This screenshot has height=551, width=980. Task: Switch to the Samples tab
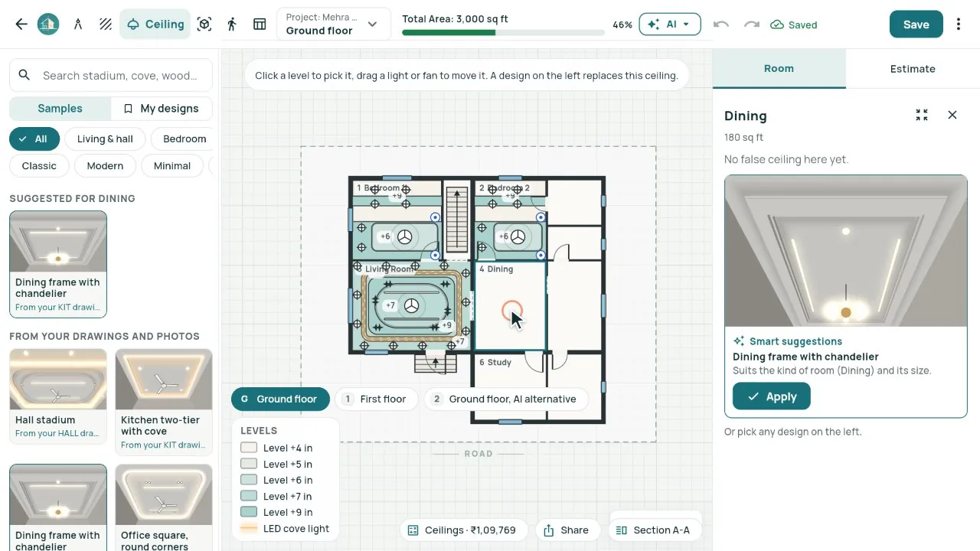60,109
